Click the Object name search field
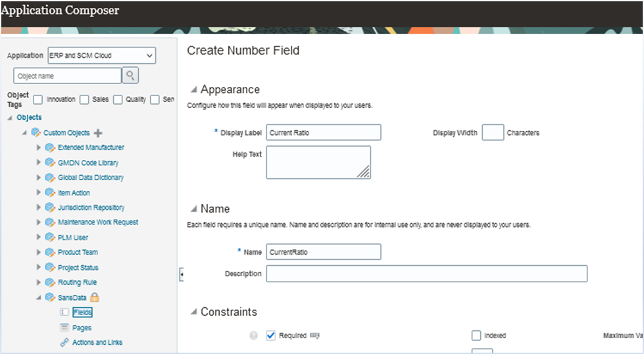 tap(68, 76)
